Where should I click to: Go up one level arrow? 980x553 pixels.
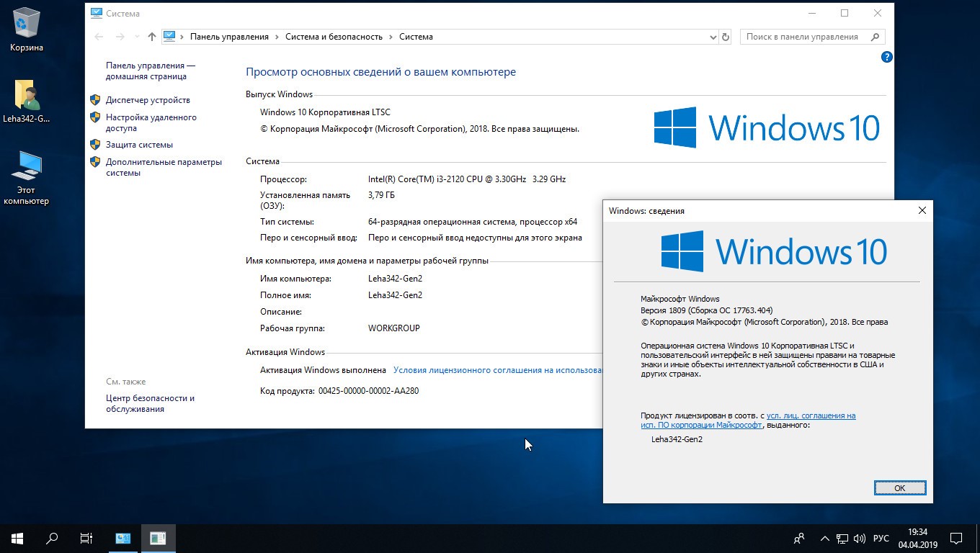pyautogui.click(x=151, y=37)
